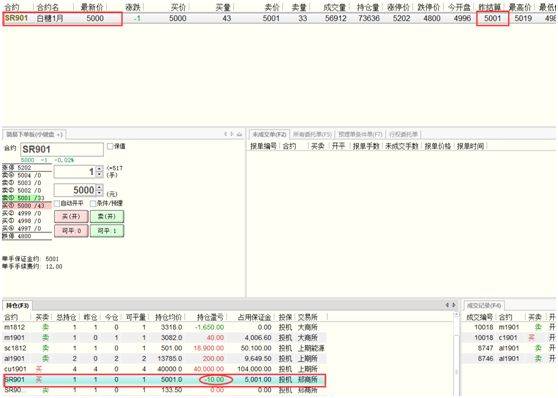Enable the 条件/预埋 checkbox

pos(93,203)
